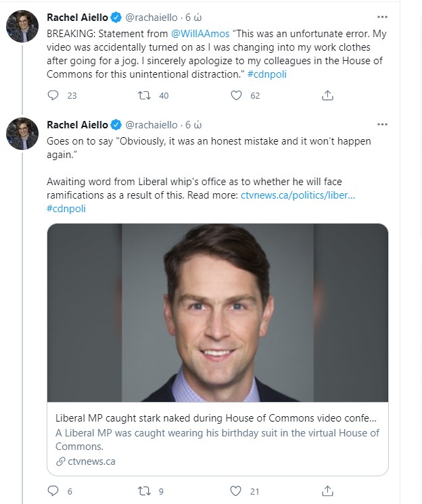
Task: Open more options menu on second tweet
Action: point(383,124)
